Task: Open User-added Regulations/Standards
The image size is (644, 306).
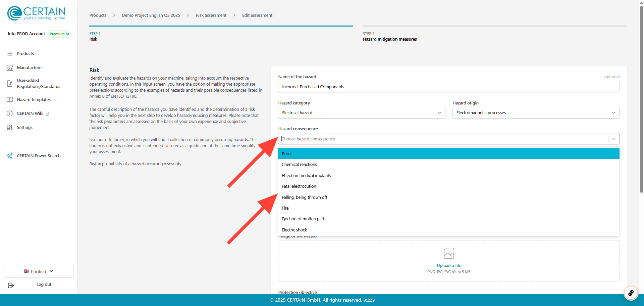Action: click(x=39, y=84)
